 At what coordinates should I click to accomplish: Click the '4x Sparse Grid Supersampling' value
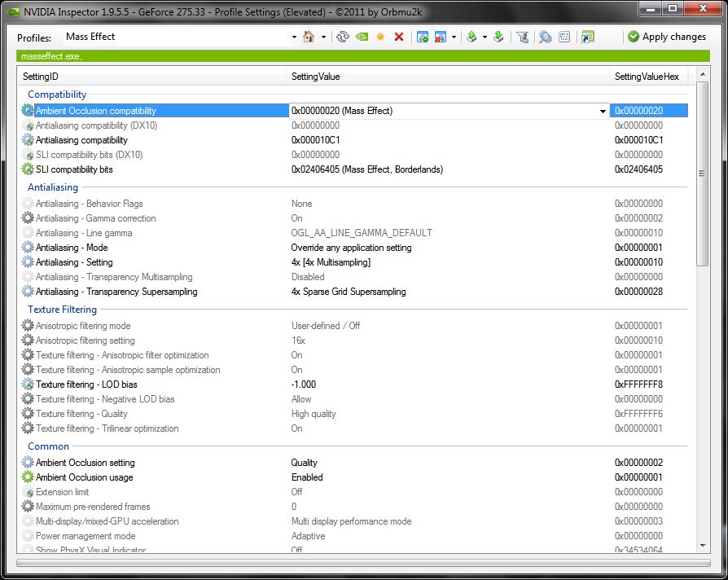point(349,291)
